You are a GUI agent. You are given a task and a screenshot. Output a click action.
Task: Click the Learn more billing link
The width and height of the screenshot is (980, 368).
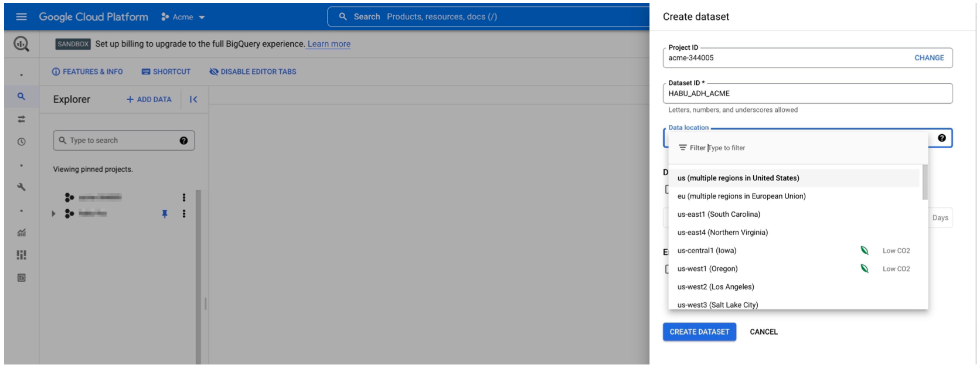pyautogui.click(x=329, y=44)
